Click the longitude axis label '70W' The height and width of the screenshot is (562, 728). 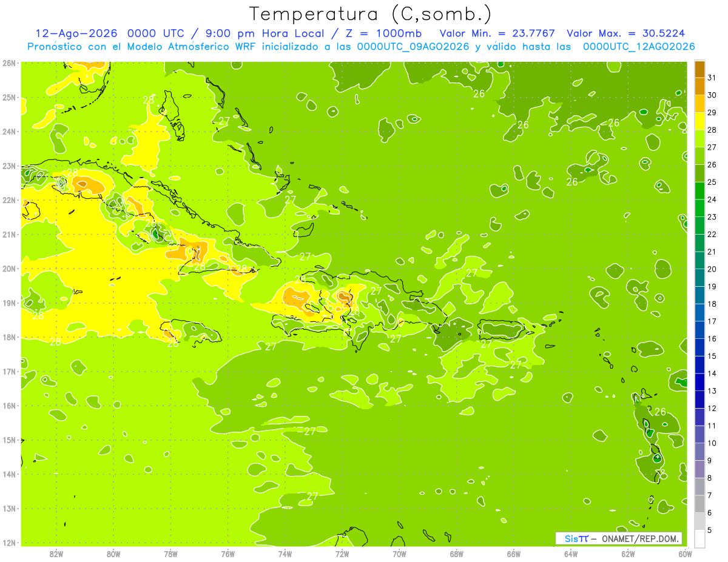pos(399,554)
